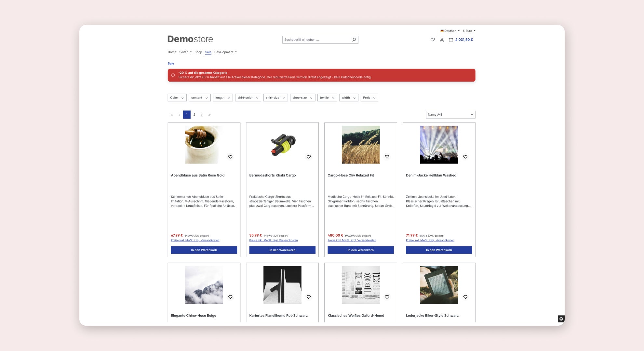Expand the length filter dropdown
644x351 pixels.
click(223, 98)
